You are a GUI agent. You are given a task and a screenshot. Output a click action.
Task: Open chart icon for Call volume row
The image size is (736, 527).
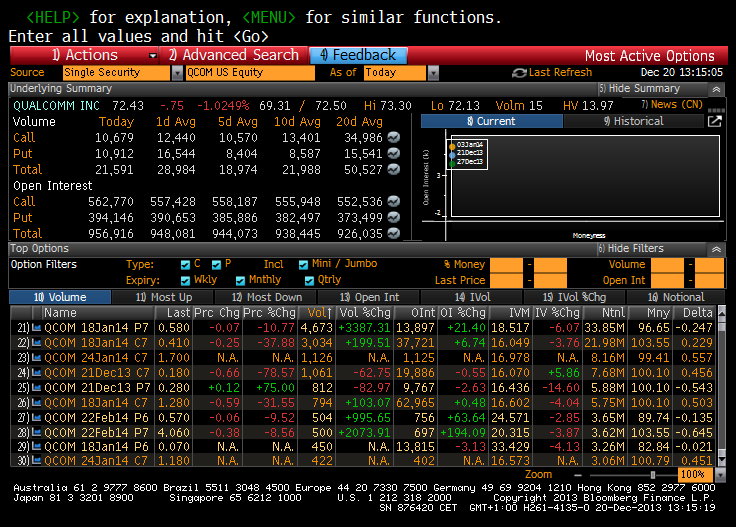[394, 137]
